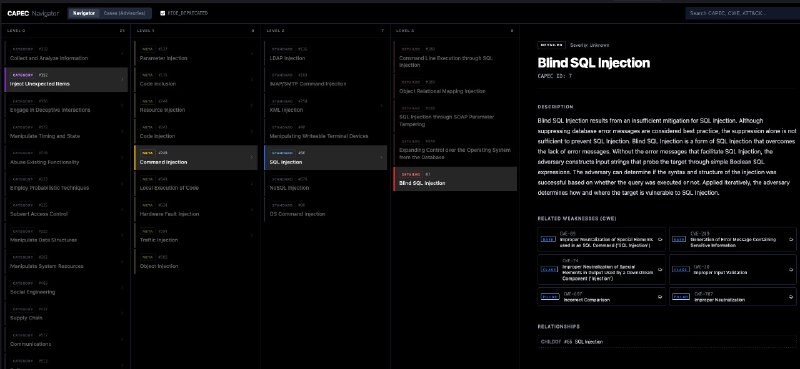This screenshot has height=369, width=800.
Task: Open external link icon on CWE-209 card
Action: (791, 239)
